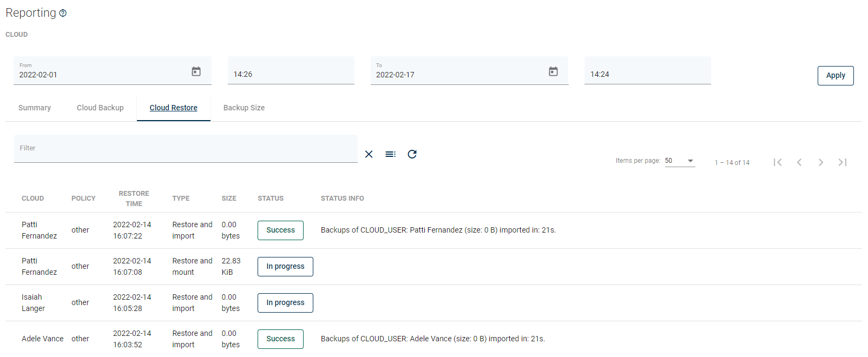Click the From time field showing 14:26
Viewport: 868px width, 357px height.
click(291, 74)
